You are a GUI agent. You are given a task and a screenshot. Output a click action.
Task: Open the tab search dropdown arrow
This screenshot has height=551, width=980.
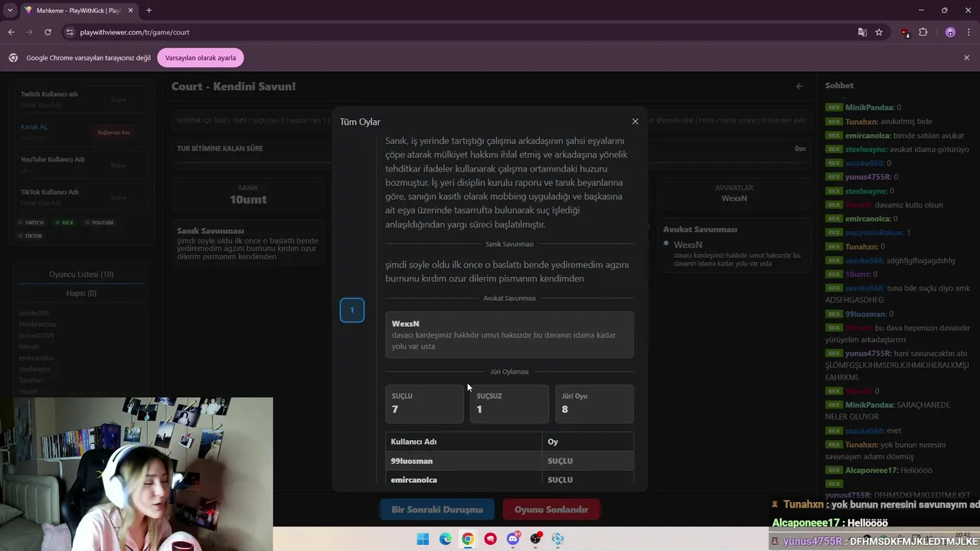[x=10, y=10]
